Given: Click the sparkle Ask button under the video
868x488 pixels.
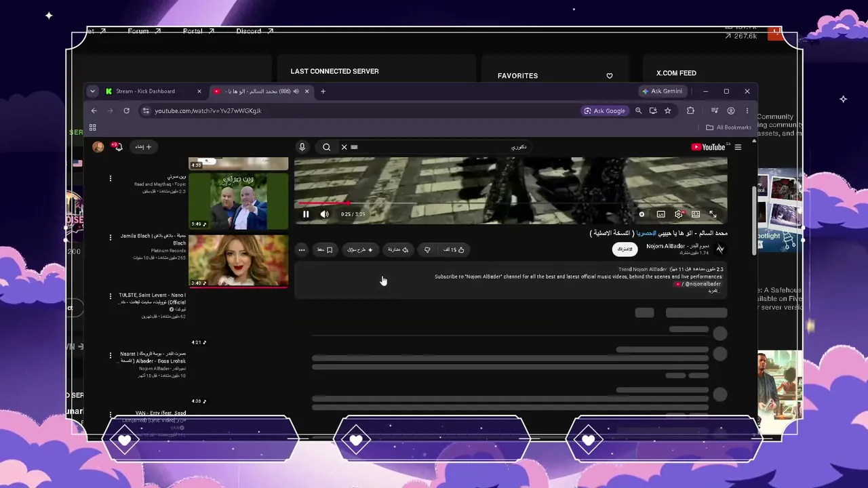Looking at the screenshot, I should pos(360,249).
